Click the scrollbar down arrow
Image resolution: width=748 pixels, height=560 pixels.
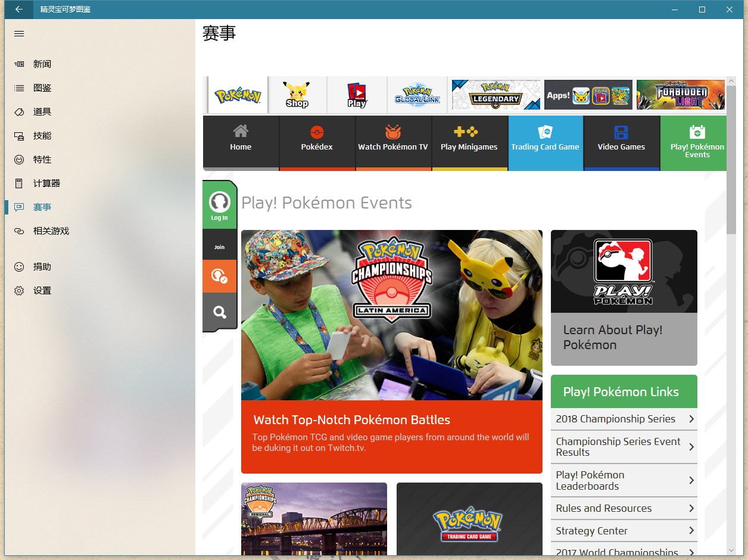click(x=732, y=550)
